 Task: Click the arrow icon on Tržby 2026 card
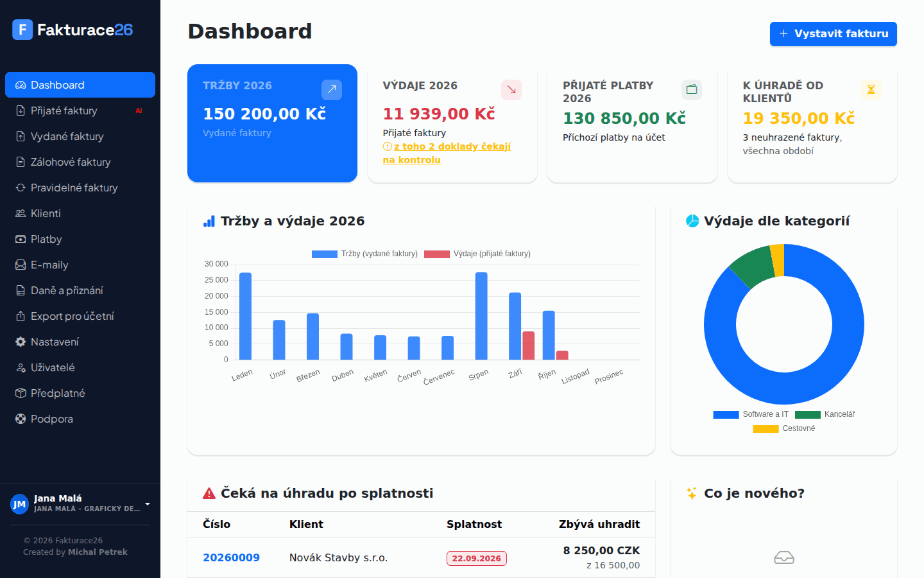point(332,90)
